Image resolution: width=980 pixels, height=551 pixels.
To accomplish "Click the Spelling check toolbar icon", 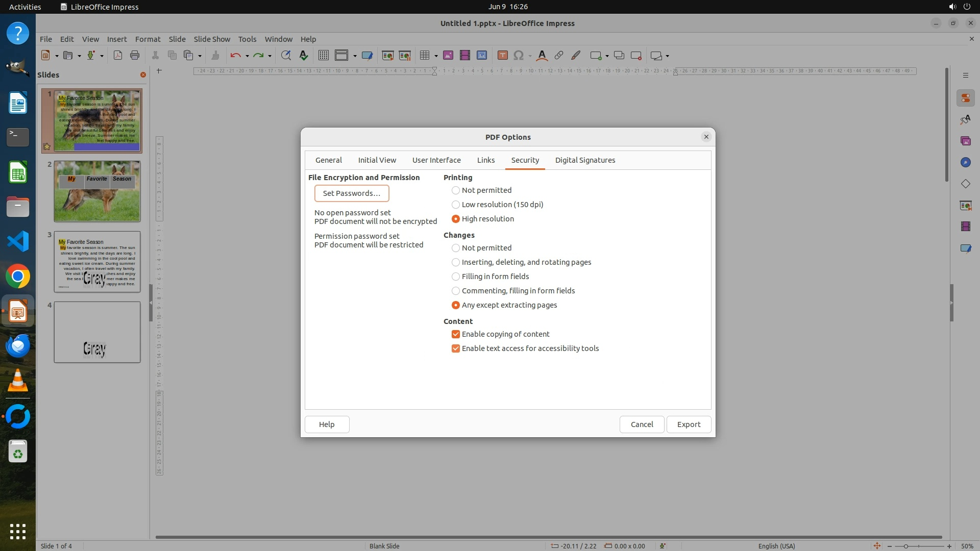I will coord(304,56).
